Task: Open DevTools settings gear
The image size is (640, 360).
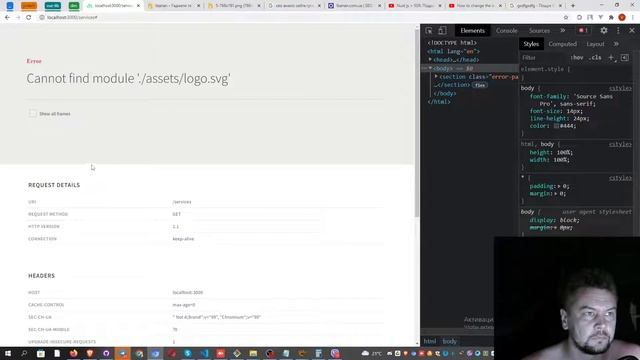Action: 604,31
